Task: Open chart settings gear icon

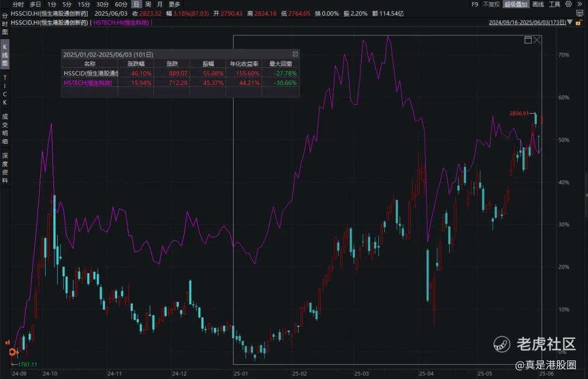Action: click(568, 4)
